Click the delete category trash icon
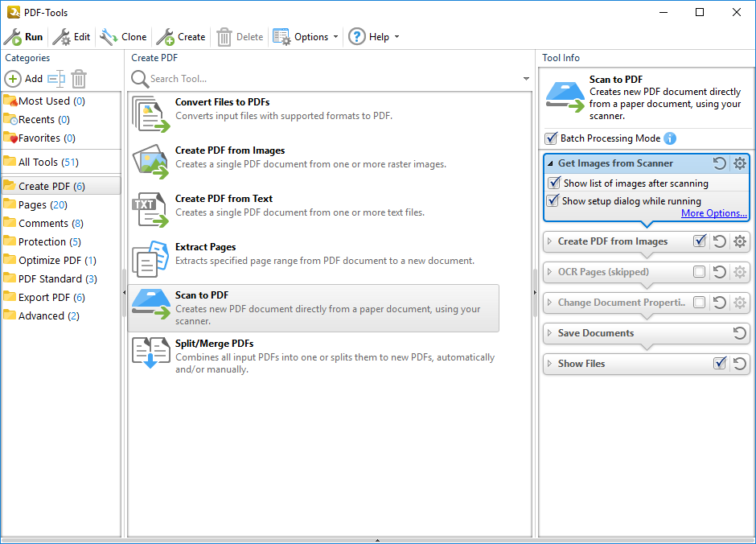The width and height of the screenshot is (756, 544). click(x=79, y=79)
